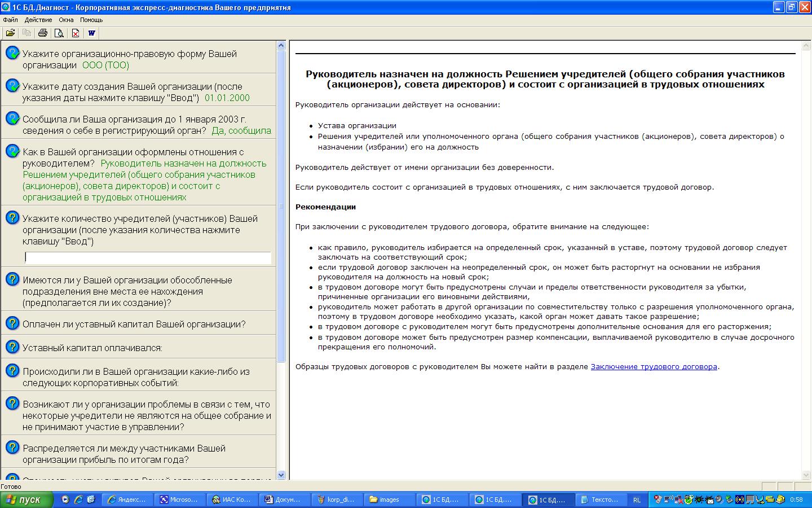Screen dimensions: 812x508
Task: Switch to 'Microso...' taskbar window
Action: click(179, 500)
